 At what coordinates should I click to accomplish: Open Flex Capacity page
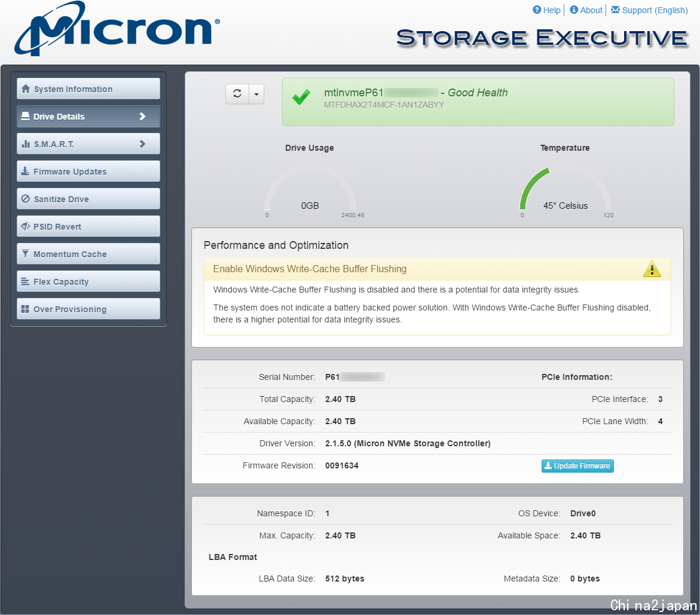coord(88,281)
